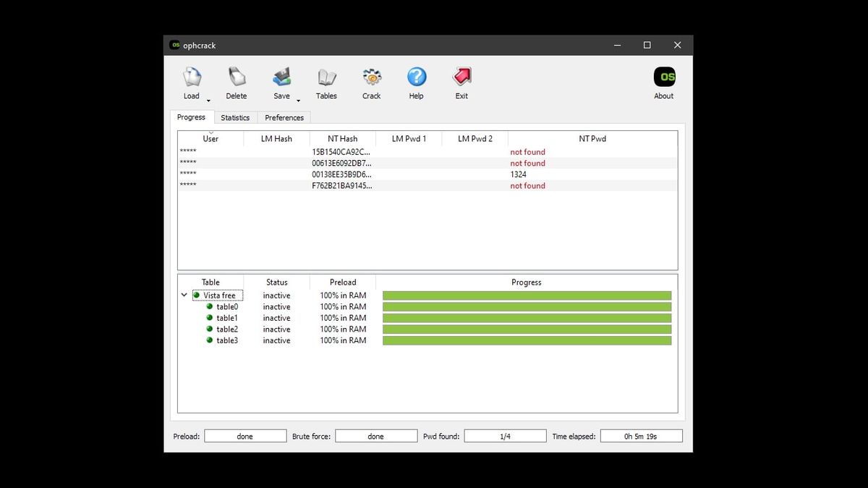Screen dimensions: 868x488
Task: Select the row showing password 1324
Action: [x=427, y=174]
